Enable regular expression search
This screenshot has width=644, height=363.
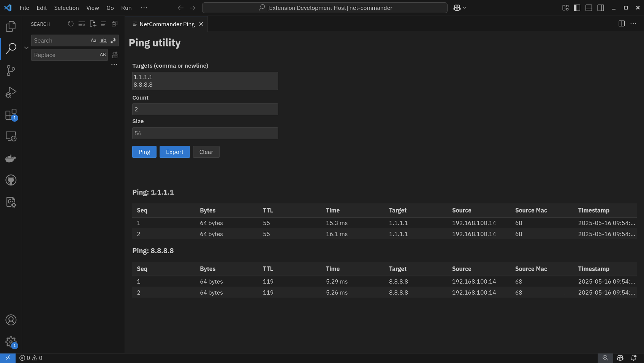[113, 40]
